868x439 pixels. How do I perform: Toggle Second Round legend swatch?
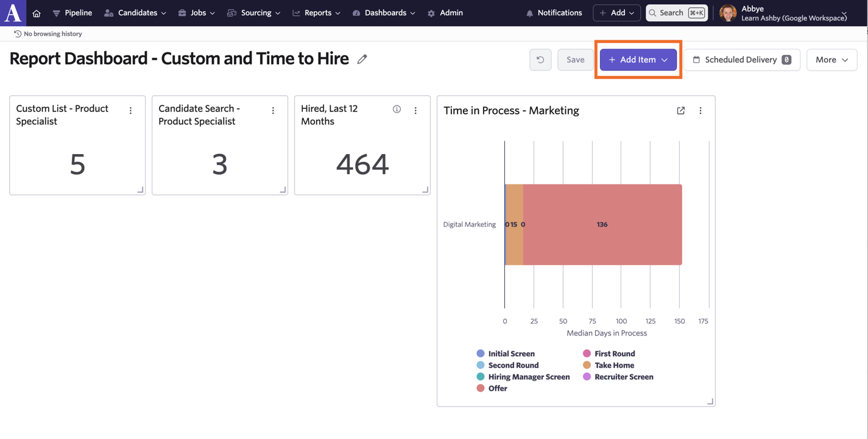tap(481, 365)
